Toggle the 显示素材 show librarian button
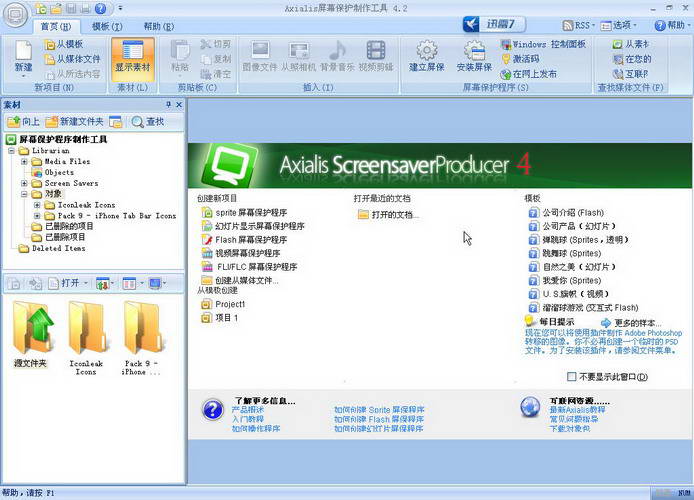 click(132, 59)
